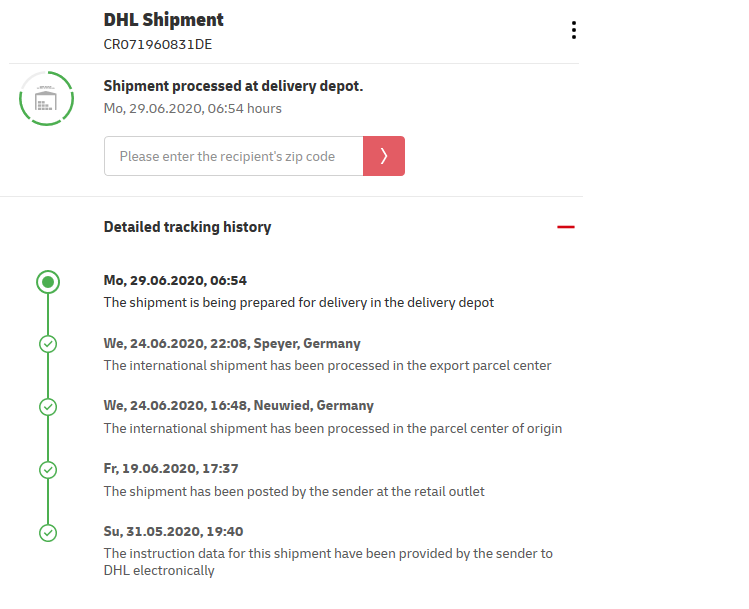Select the current status marker for 29.06.2020
Image resolution: width=749 pixels, height=609 pixels.
click(48, 282)
